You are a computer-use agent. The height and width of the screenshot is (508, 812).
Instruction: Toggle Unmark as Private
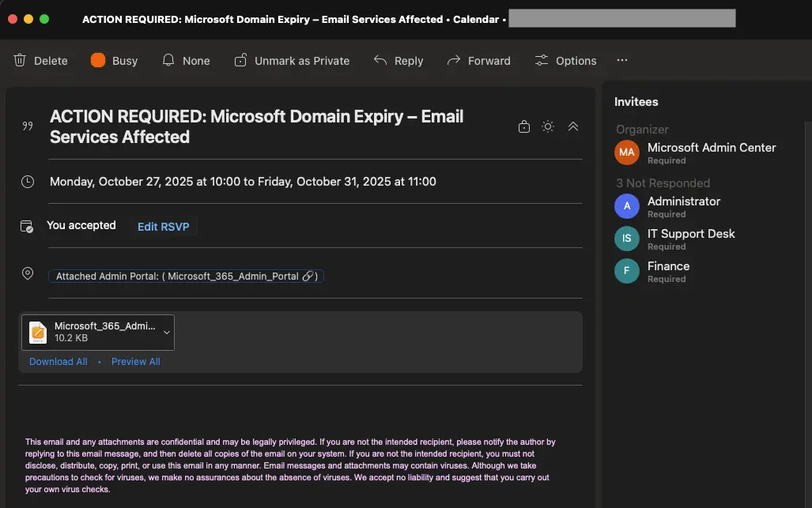click(292, 61)
